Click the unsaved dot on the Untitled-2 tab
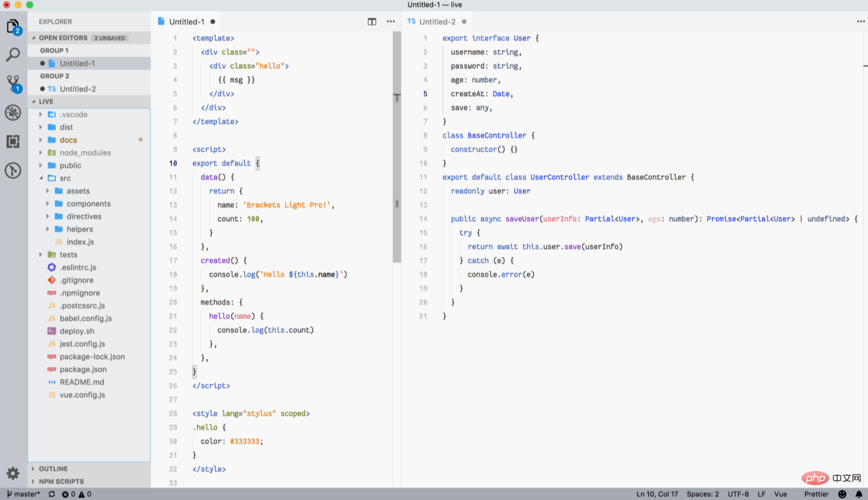 (463, 21)
